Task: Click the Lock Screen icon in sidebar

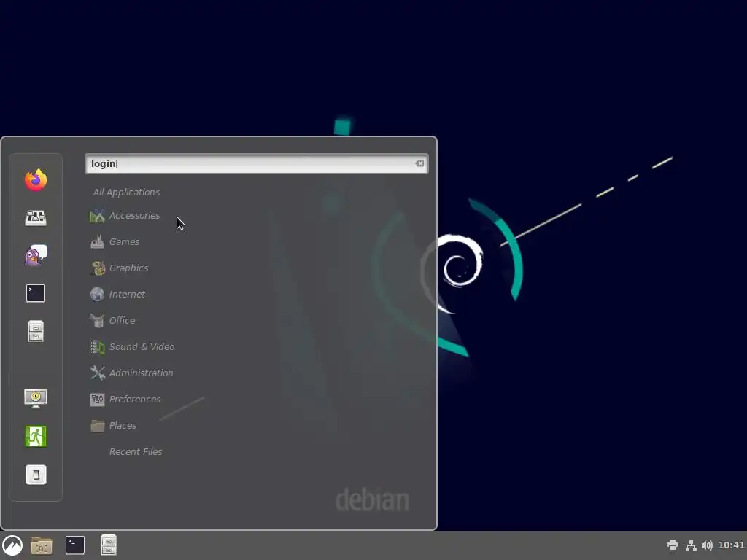Action: click(x=36, y=398)
